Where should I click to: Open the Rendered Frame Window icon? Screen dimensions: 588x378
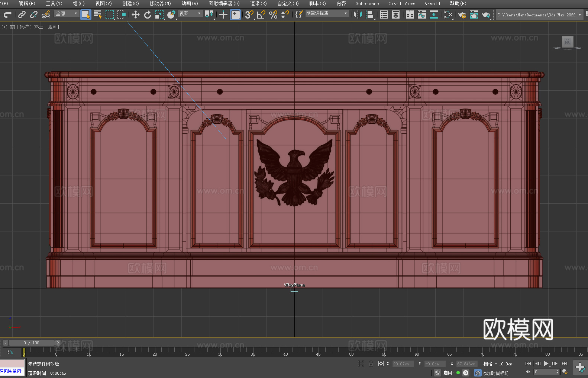point(474,14)
